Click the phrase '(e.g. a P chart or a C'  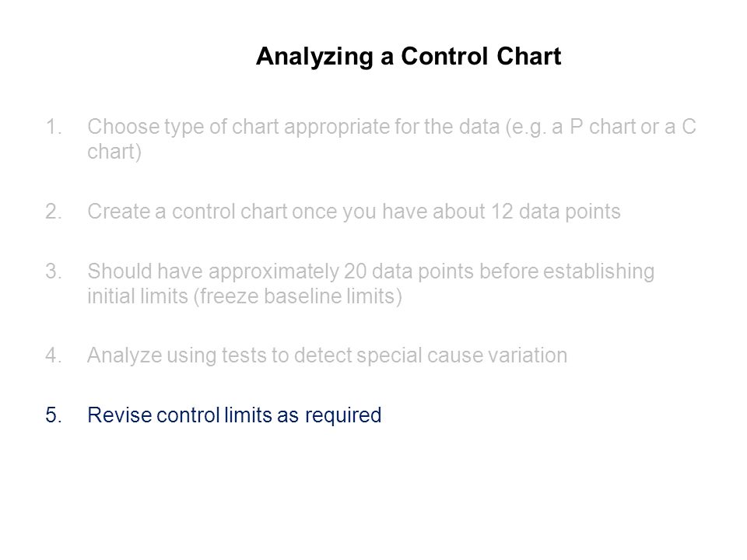pyautogui.click(x=600, y=127)
